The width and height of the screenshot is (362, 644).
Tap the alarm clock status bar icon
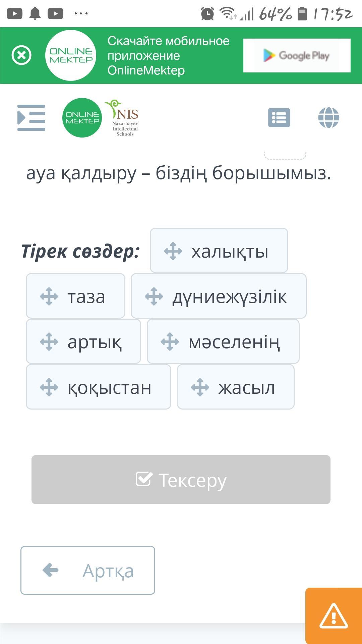pos(207,14)
